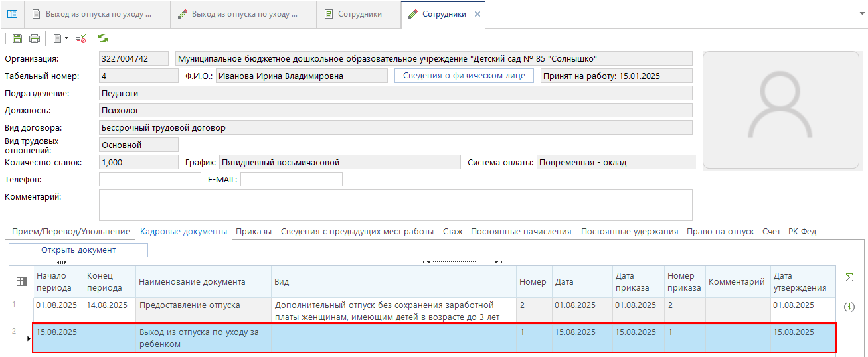Click the Save diskette icon in toolbar
Viewport: 868px width, 357px height.
17,38
